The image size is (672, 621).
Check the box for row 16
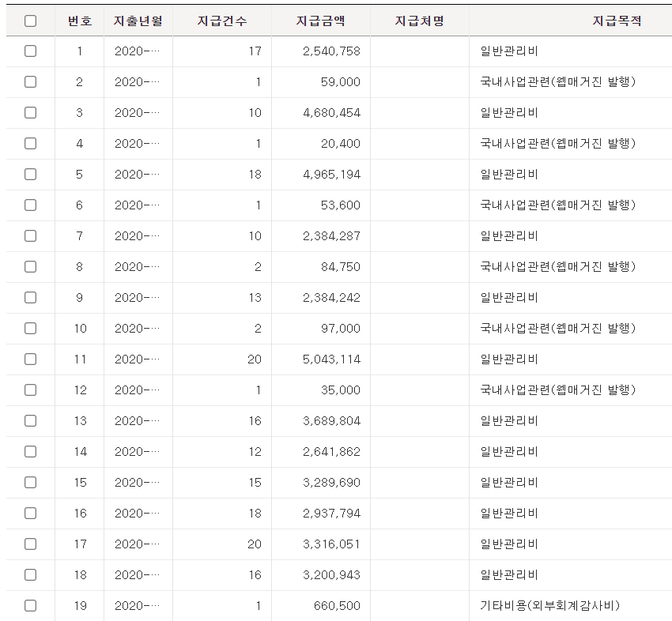point(30,514)
